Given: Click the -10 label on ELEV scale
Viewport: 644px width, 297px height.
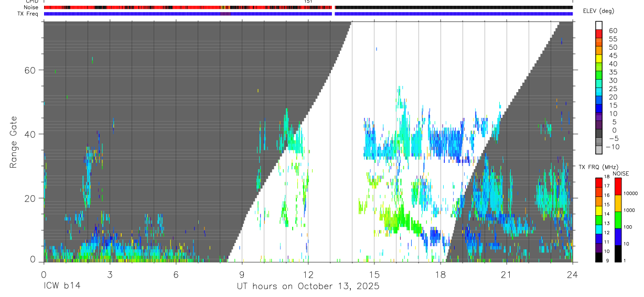Looking at the screenshot, I should [x=614, y=147].
